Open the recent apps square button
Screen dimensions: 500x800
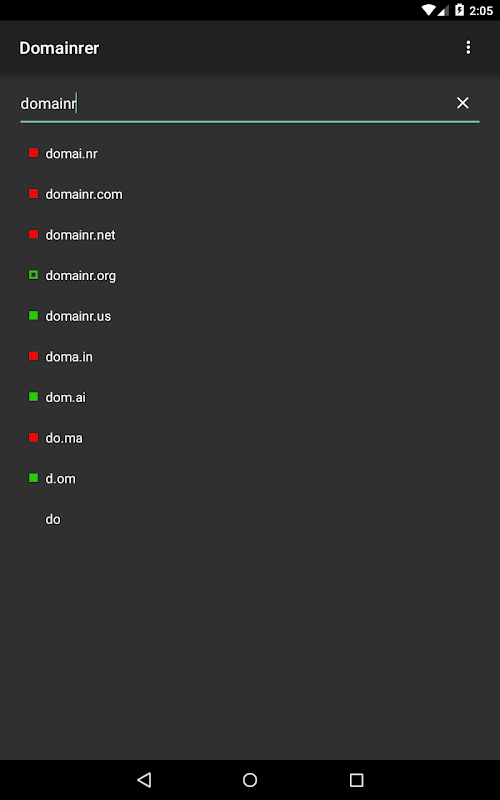click(356, 780)
